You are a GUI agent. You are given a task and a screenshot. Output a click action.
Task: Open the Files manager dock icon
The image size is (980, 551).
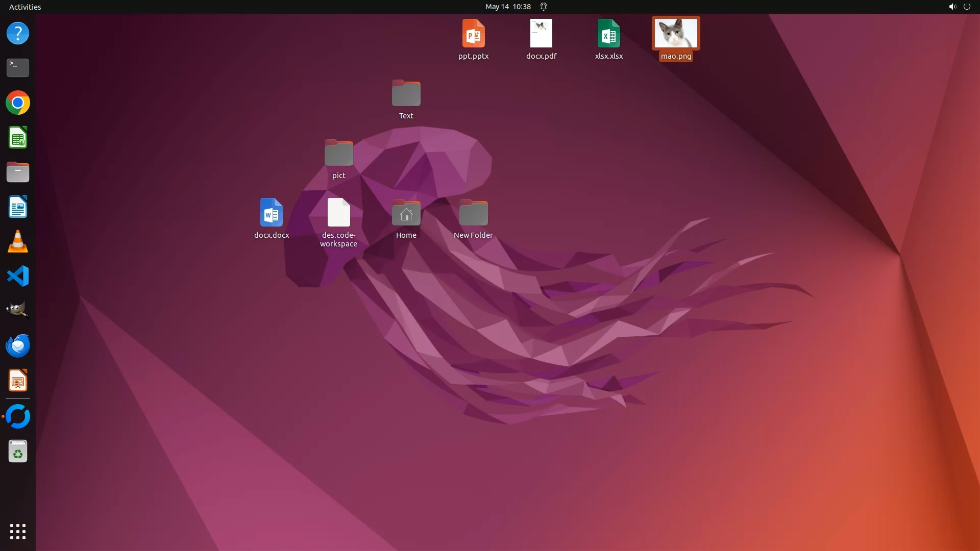[18, 172]
